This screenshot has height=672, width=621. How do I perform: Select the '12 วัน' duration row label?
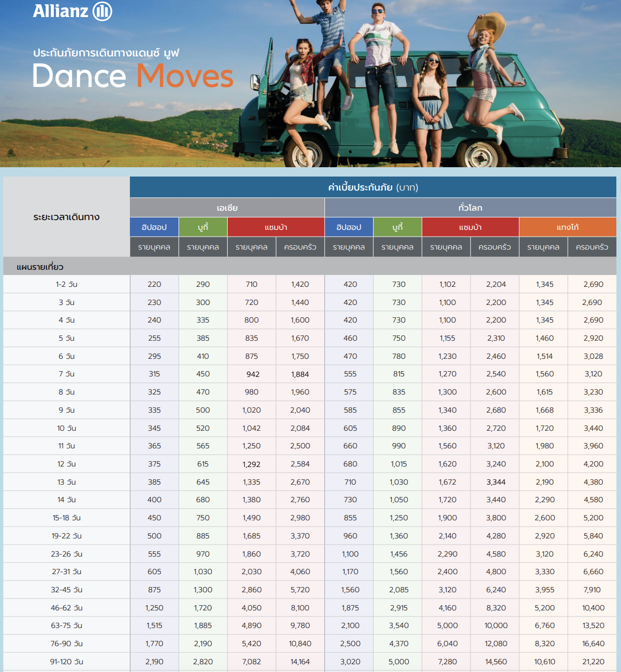coord(67,464)
